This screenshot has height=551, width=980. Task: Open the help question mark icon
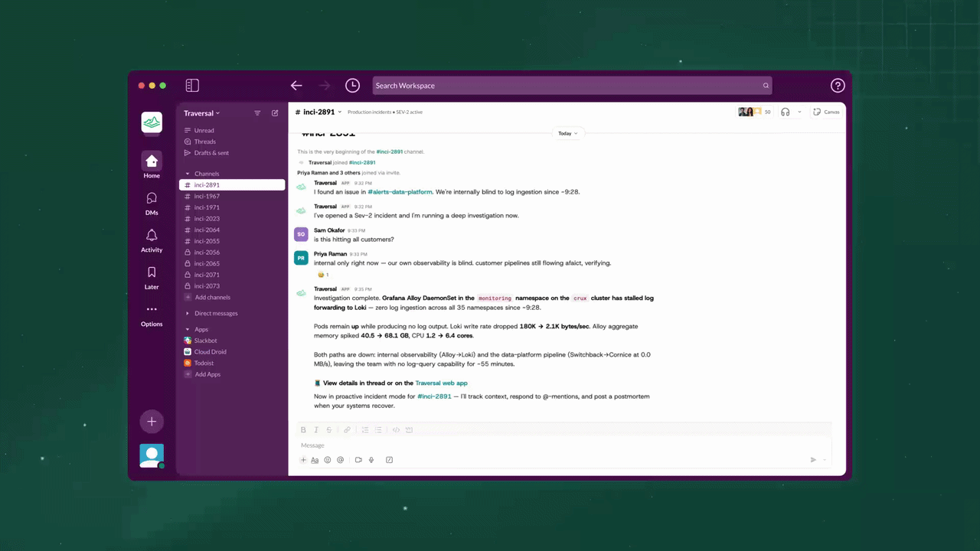(838, 86)
